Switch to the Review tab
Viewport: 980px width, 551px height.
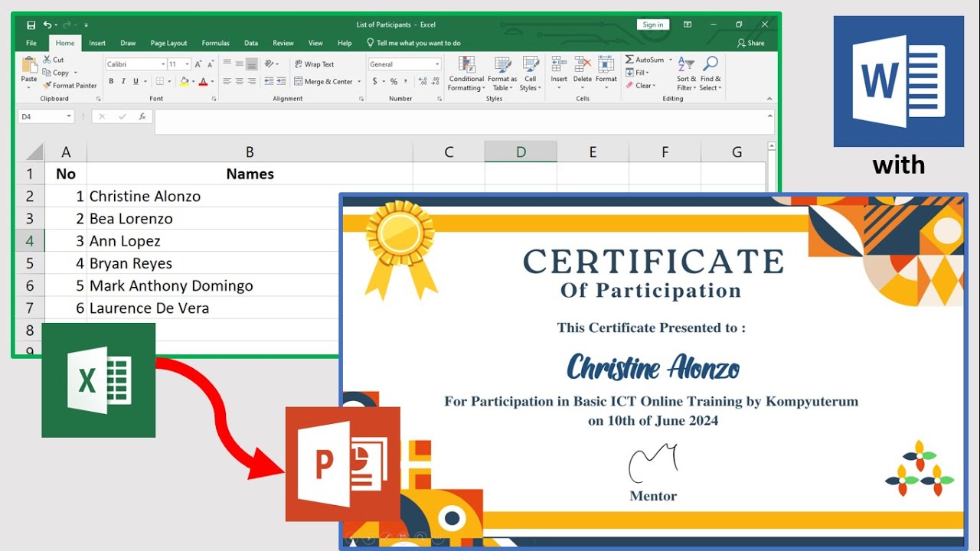click(283, 43)
